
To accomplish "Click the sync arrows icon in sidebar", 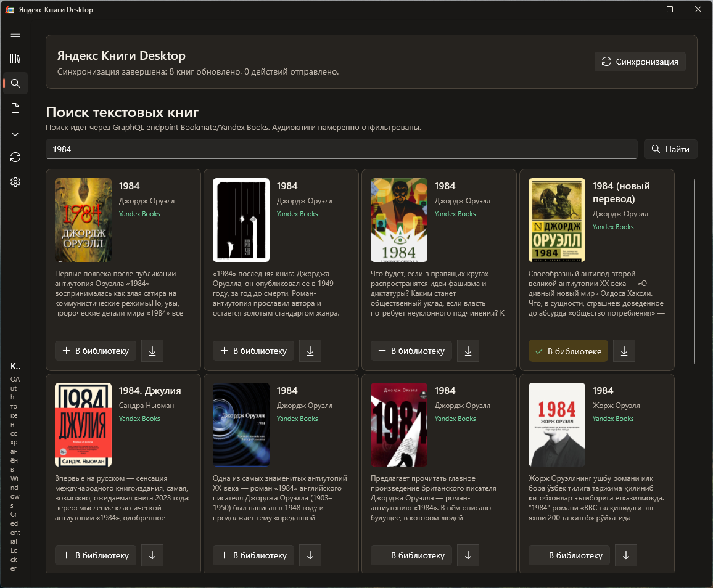I will [x=15, y=157].
